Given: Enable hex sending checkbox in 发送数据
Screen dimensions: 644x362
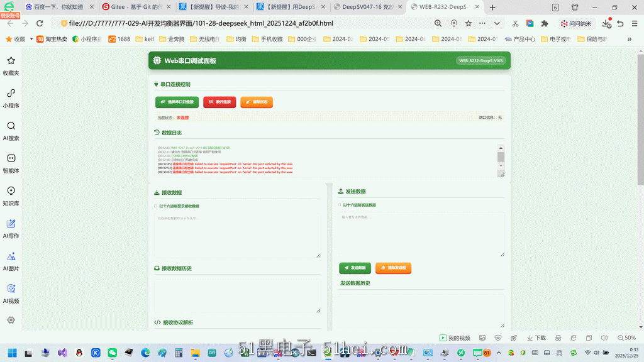Looking at the screenshot, I should pyautogui.click(x=340, y=205).
